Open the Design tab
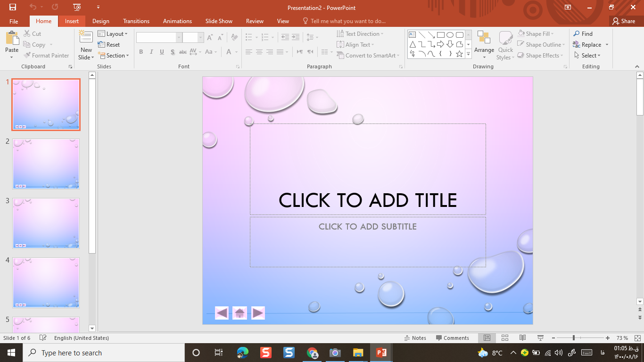Image resolution: width=644 pixels, height=362 pixels. 101,21
